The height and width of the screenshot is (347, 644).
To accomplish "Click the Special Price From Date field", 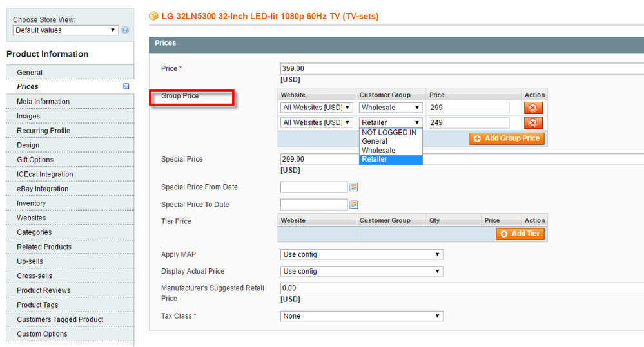I will (314, 187).
